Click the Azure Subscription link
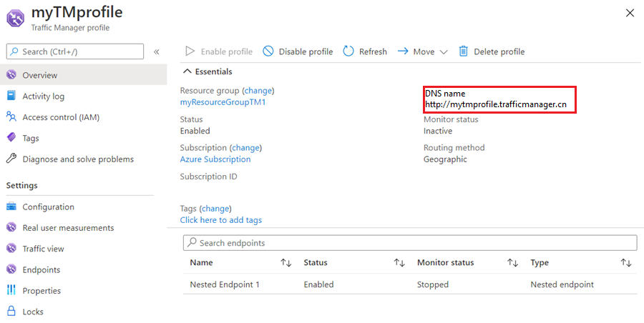Viewport: 644px width, 323px height. [215, 159]
